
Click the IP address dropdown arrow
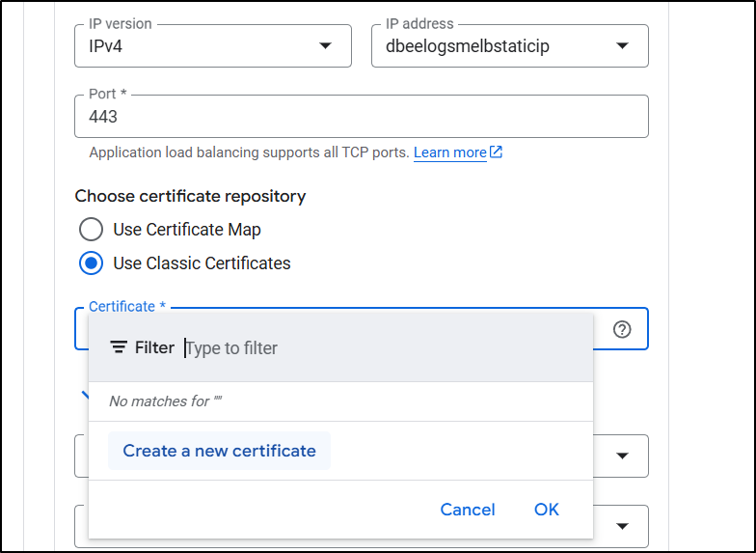coord(622,46)
